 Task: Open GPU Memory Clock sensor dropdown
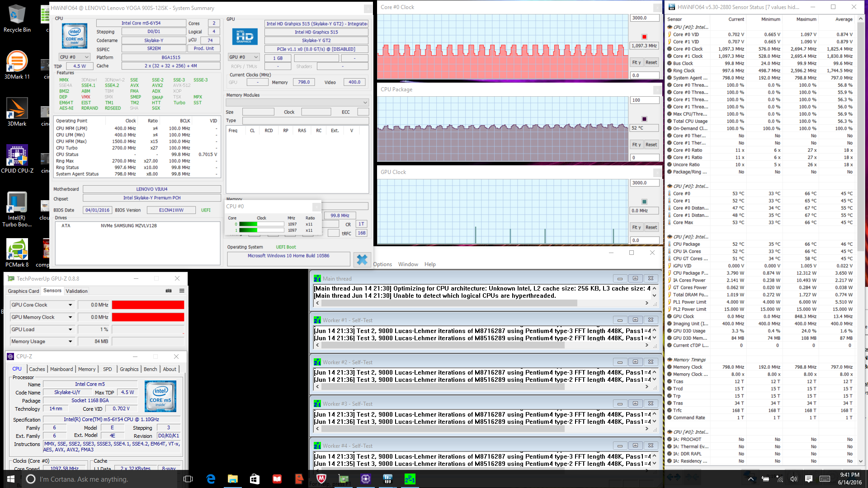[70, 317]
